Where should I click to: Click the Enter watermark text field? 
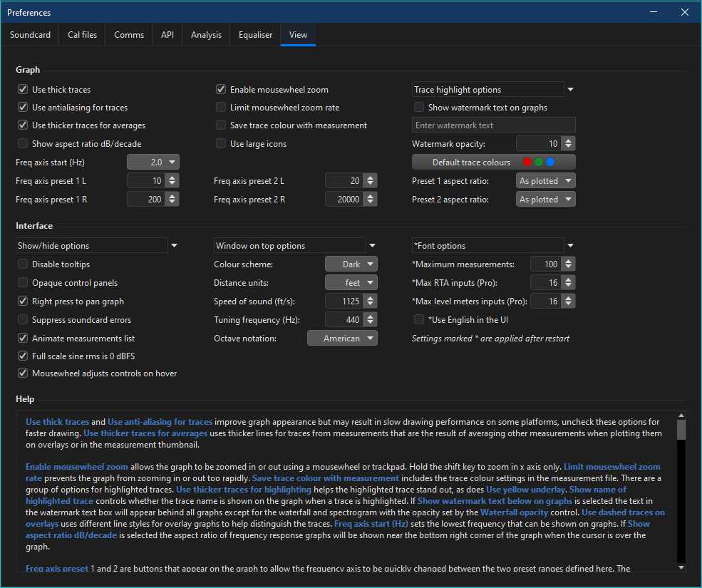click(493, 125)
